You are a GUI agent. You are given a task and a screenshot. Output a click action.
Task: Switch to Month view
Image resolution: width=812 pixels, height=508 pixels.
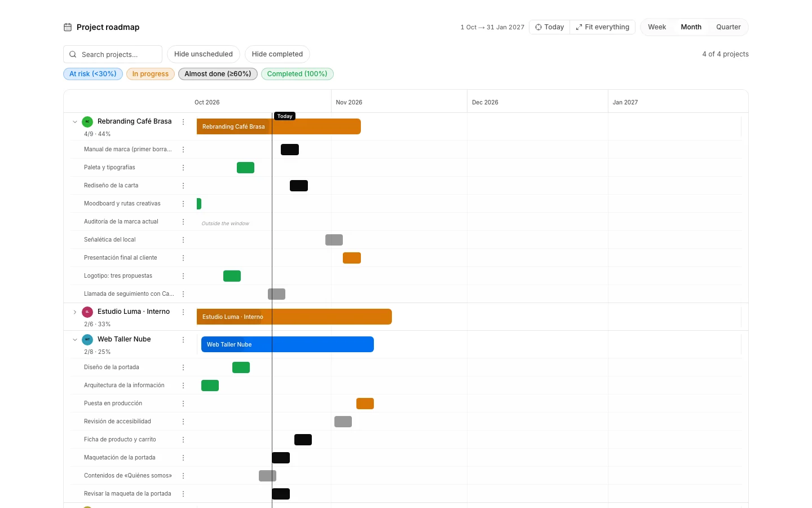(x=691, y=27)
